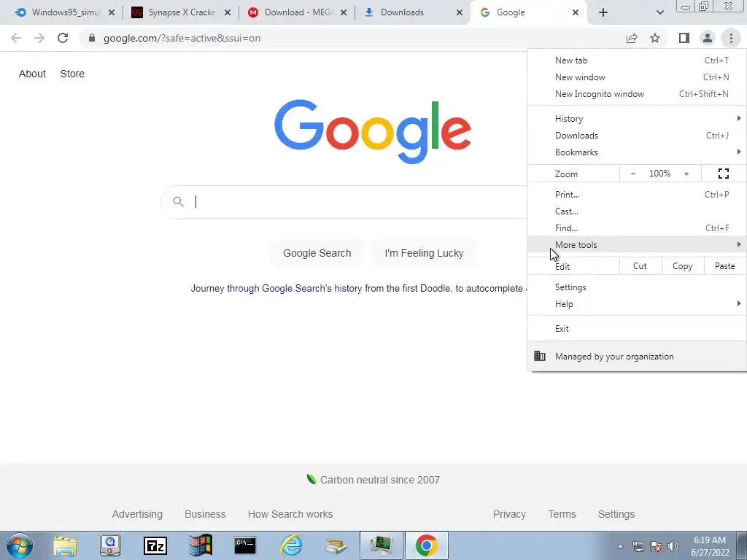The image size is (747, 560).
Task: Click I'm Feeling Lucky button
Action: [424, 253]
